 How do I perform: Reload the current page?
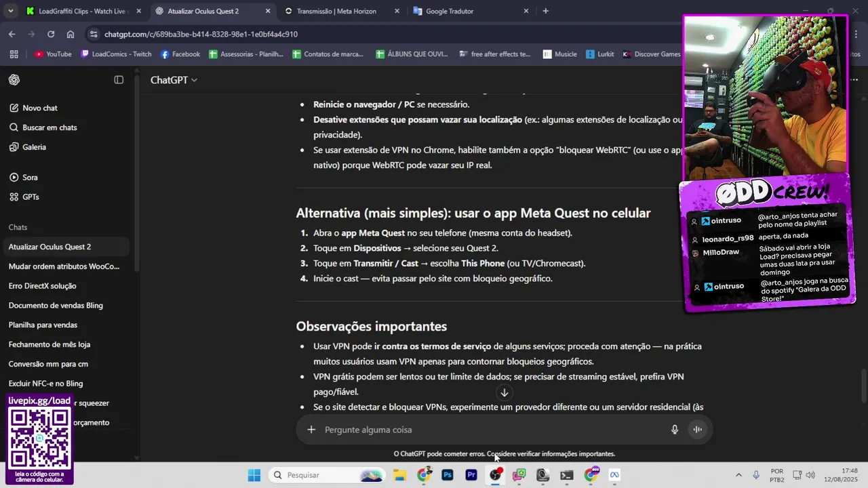(51, 34)
